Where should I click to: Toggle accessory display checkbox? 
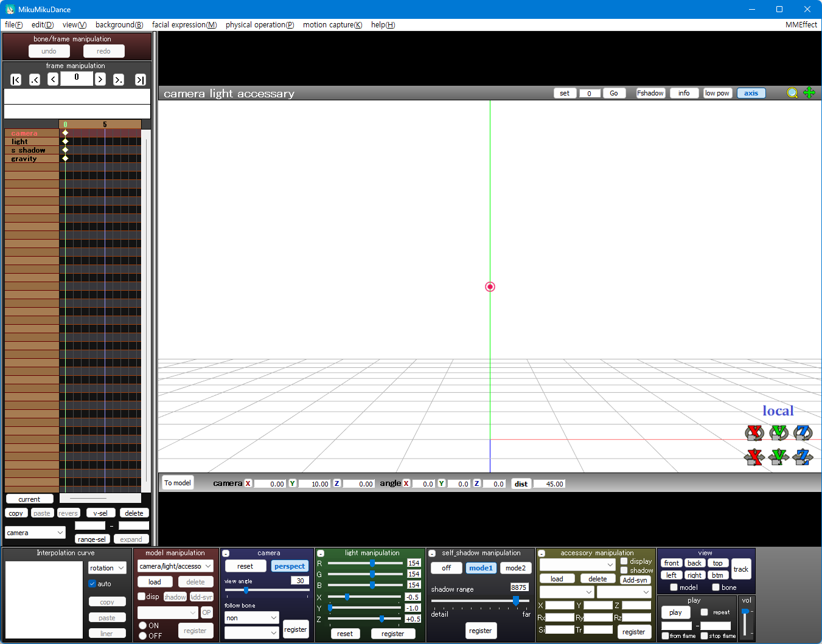(x=624, y=561)
